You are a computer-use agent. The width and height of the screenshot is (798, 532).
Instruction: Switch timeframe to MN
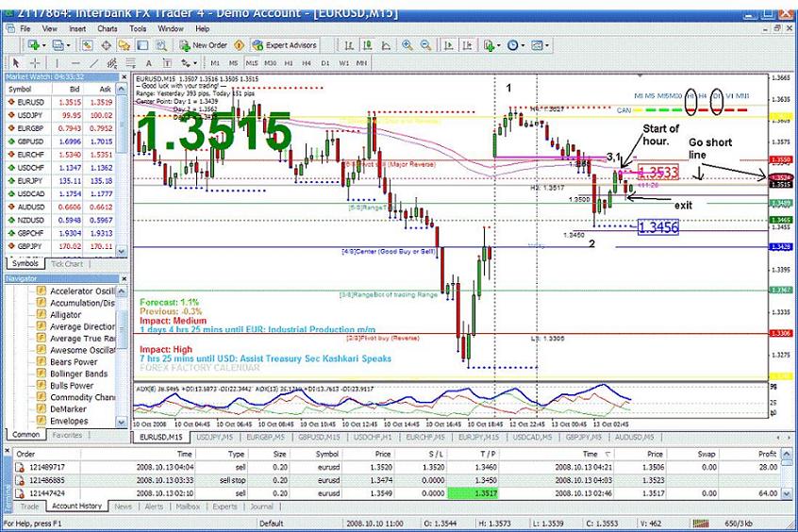click(361, 63)
